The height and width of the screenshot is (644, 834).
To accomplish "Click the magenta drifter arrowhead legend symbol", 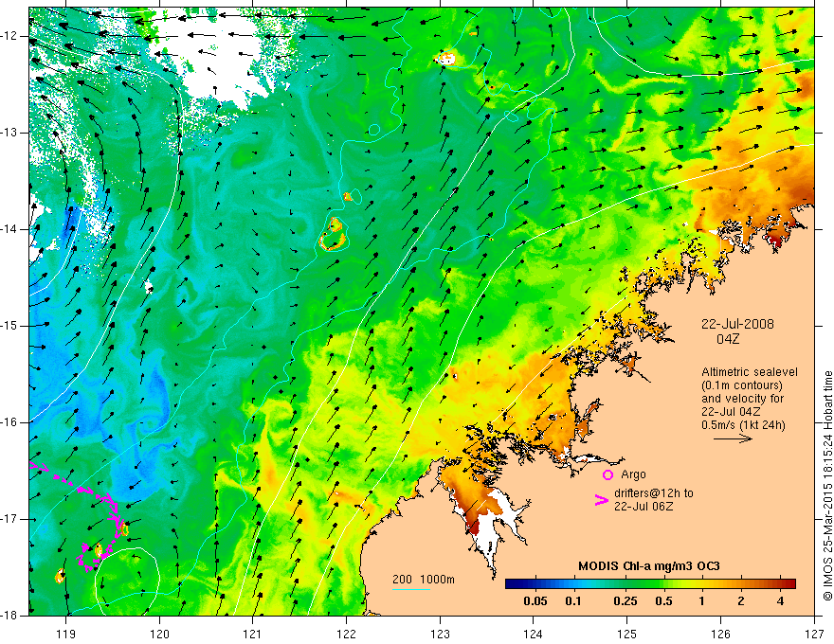I will pos(601,500).
